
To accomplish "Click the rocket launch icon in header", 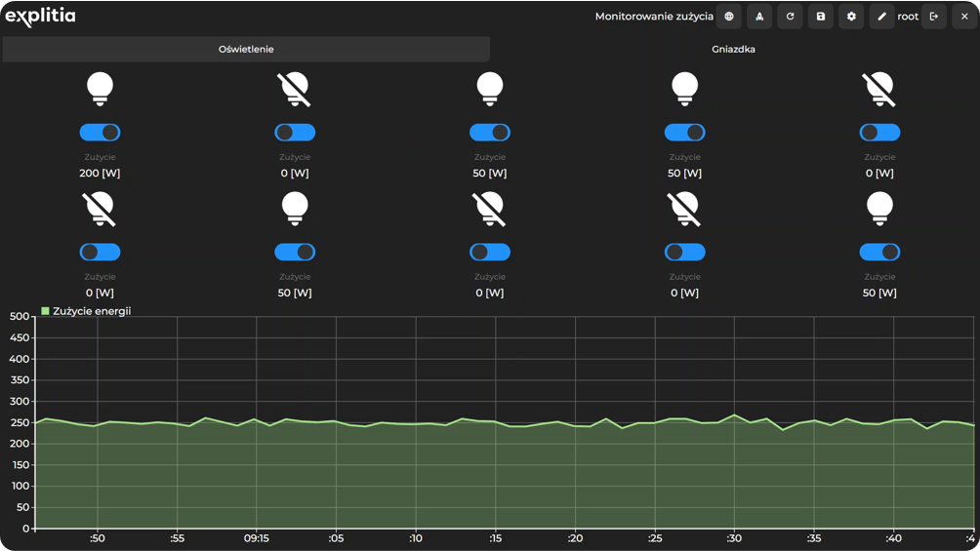I will coord(759,17).
